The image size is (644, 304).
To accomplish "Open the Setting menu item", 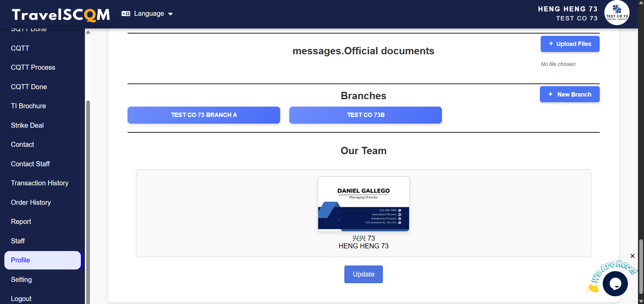I will pos(21,280).
